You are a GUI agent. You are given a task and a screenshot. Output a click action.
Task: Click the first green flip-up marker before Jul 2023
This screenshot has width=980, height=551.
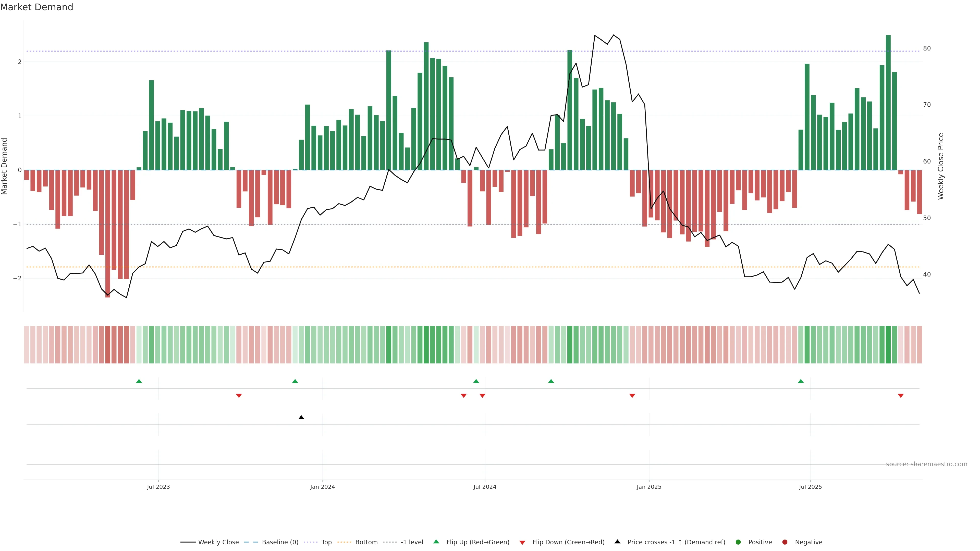[x=139, y=381]
